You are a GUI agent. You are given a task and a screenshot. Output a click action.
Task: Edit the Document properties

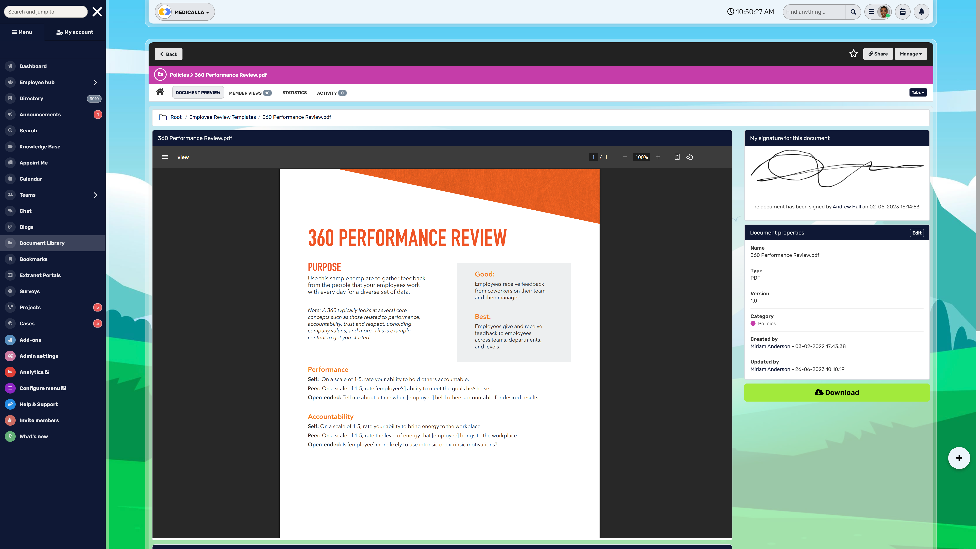click(917, 233)
